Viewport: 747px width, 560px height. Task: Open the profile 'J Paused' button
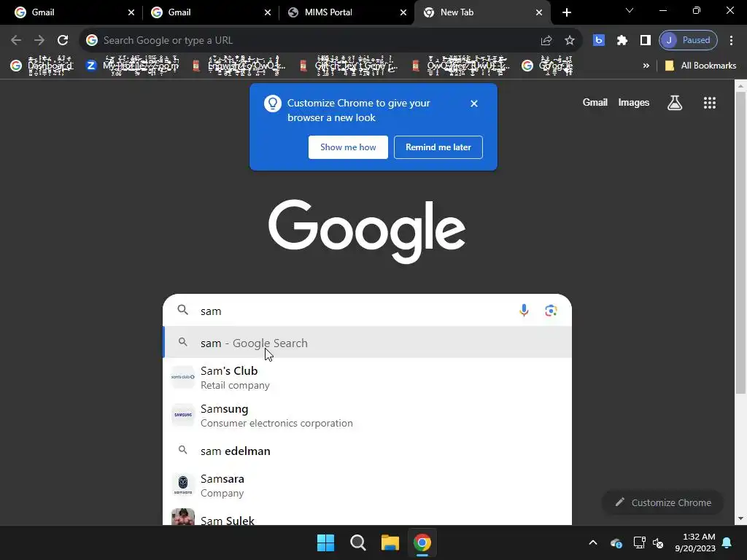click(x=688, y=41)
